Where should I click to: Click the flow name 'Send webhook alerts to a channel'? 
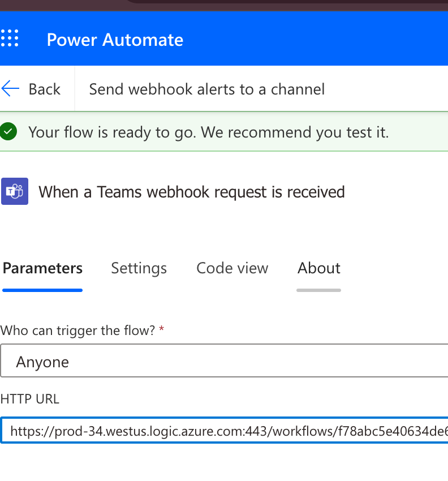206,89
